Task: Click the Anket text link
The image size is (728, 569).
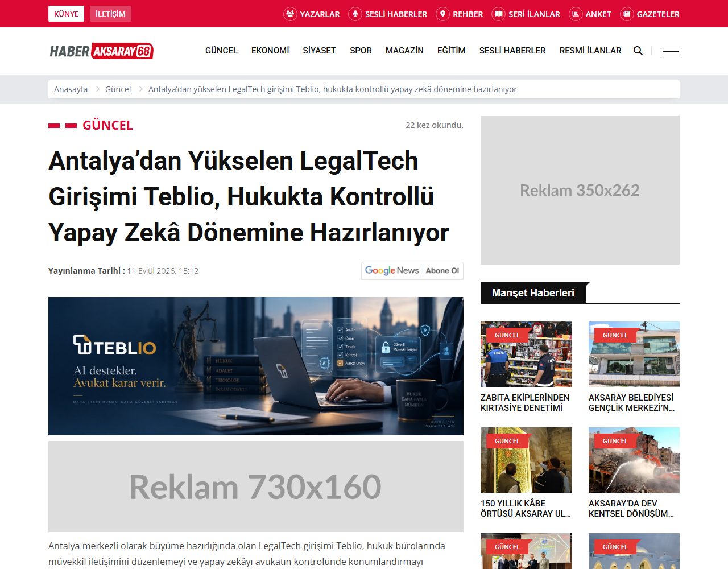Action: point(598,14)
